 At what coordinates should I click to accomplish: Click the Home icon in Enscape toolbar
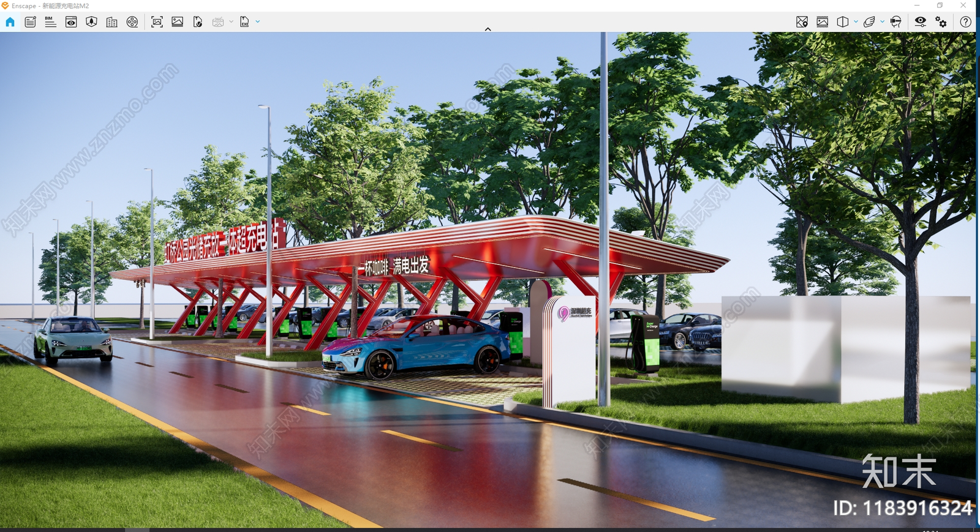coord(10,22)
